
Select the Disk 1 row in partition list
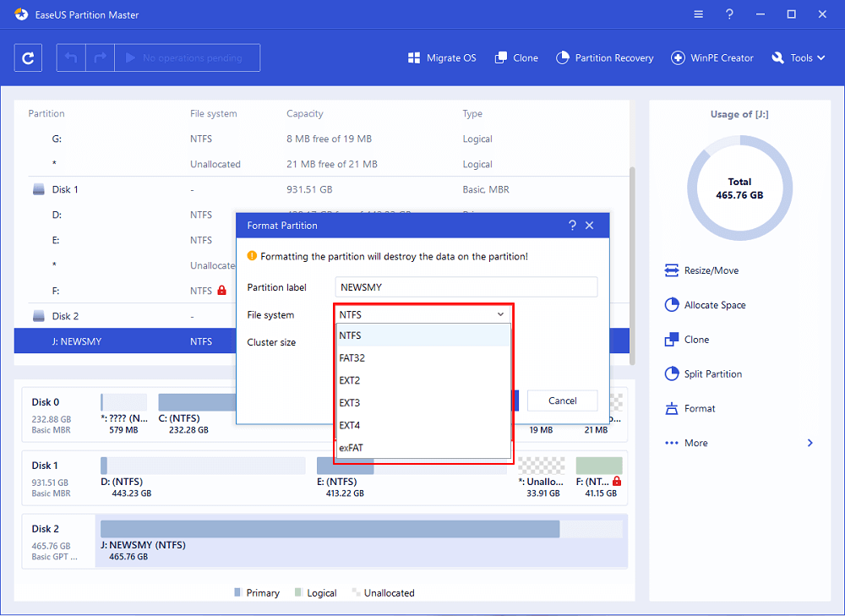click(66, 189)
